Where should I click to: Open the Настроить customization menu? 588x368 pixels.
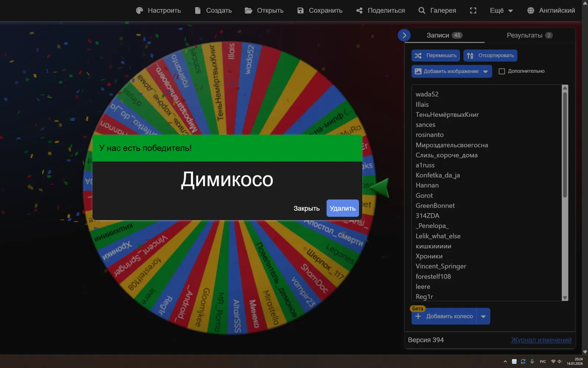click(x=158, y=10)
